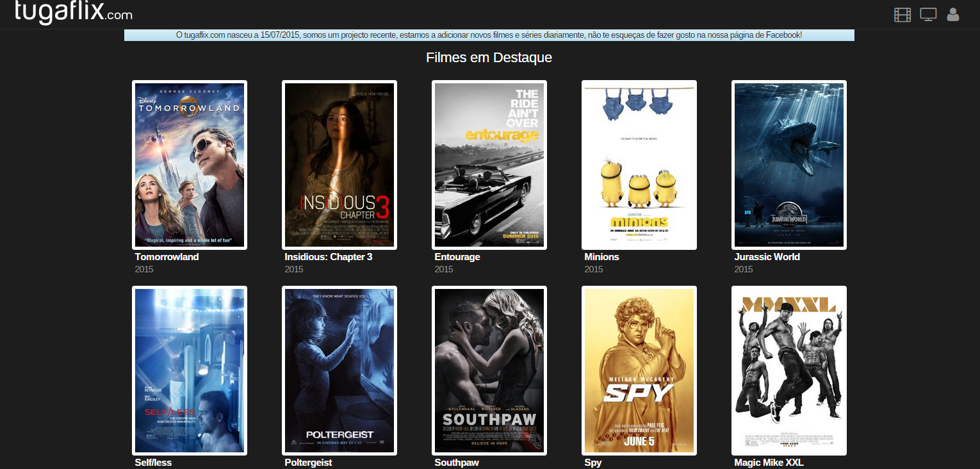Open the Magic Mike XXL poster
The height and width of the screenshot is (469, 980).
pos(789,370)
